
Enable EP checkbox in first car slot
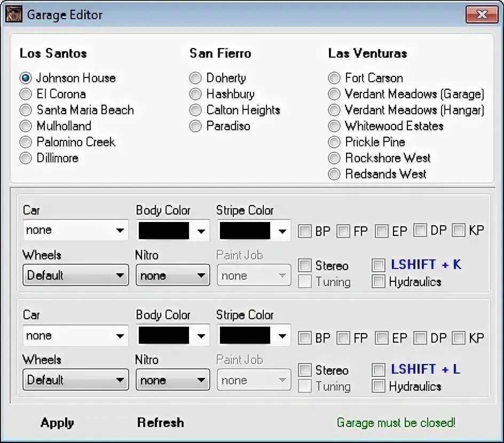tap(382, 231)
